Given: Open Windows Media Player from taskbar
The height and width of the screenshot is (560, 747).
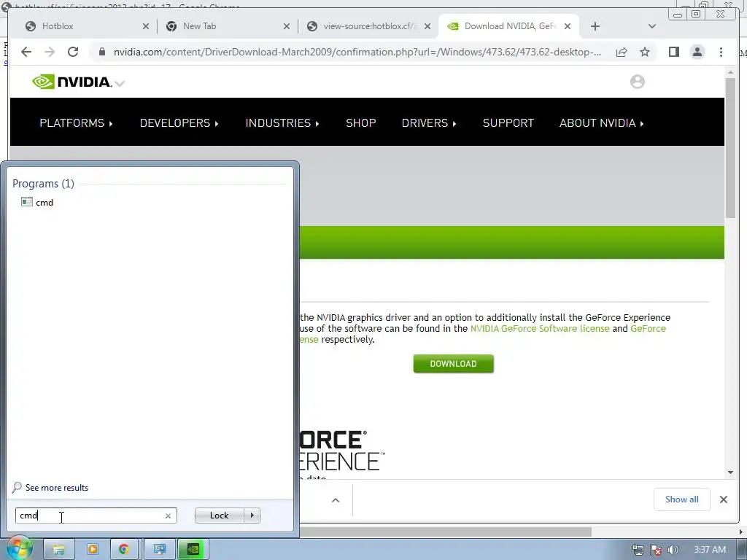Looking at the screenshot, I should pyautogui.click(x=92, y=550).
